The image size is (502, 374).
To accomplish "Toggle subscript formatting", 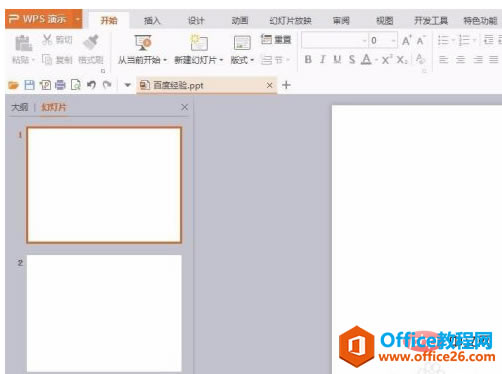I will (x=401, y=60).
